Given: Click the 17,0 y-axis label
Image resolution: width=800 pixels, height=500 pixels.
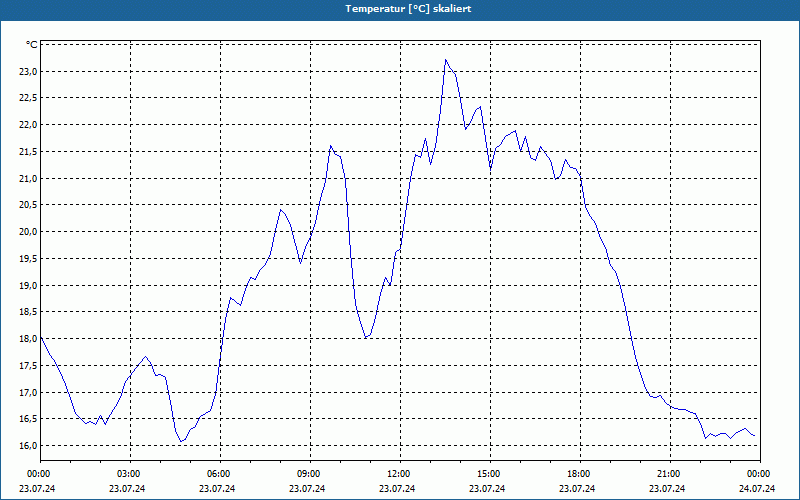Looking at the screenshot, I should (29, 392).
